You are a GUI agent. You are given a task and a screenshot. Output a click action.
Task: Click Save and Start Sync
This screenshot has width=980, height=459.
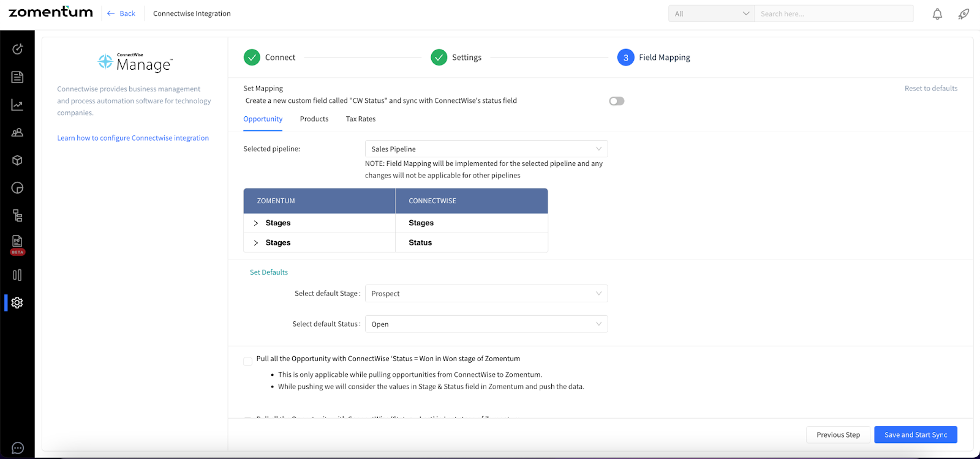916,435
